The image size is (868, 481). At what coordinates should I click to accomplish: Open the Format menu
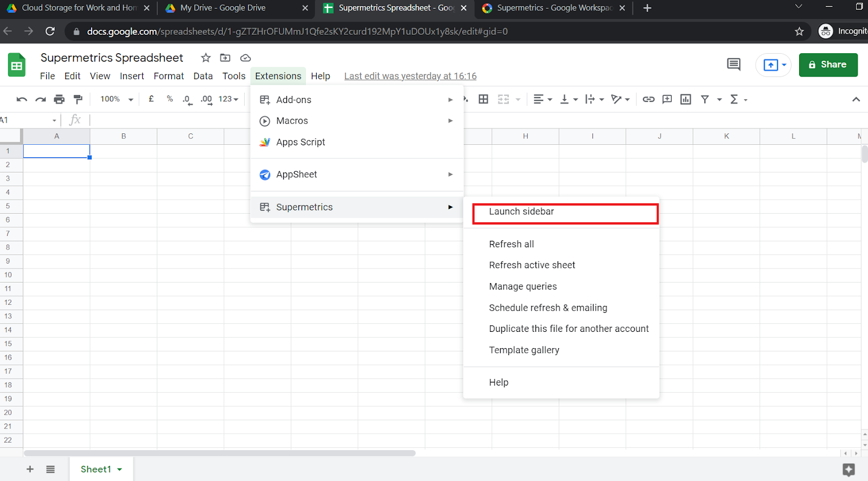click(169, 76)
